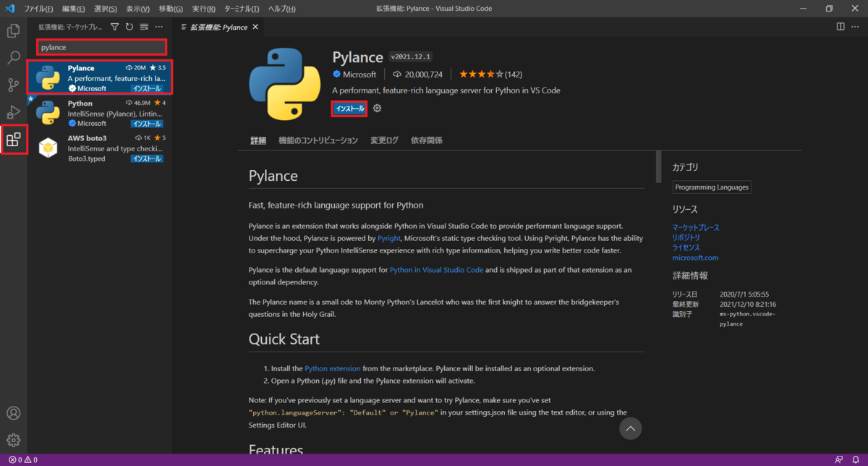Screen dimensions: 868x466
Task: Open the feedback icon in the status bar
Action: coord(838,459)
